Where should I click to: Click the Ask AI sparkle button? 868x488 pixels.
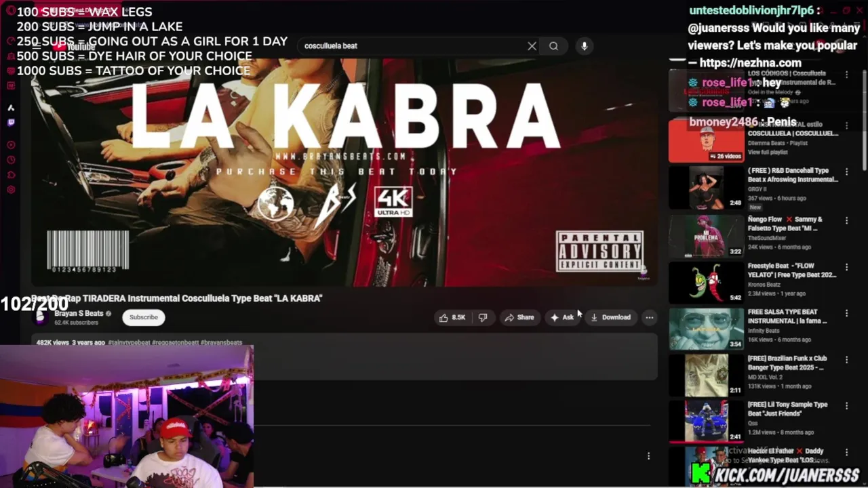point(562,317)
